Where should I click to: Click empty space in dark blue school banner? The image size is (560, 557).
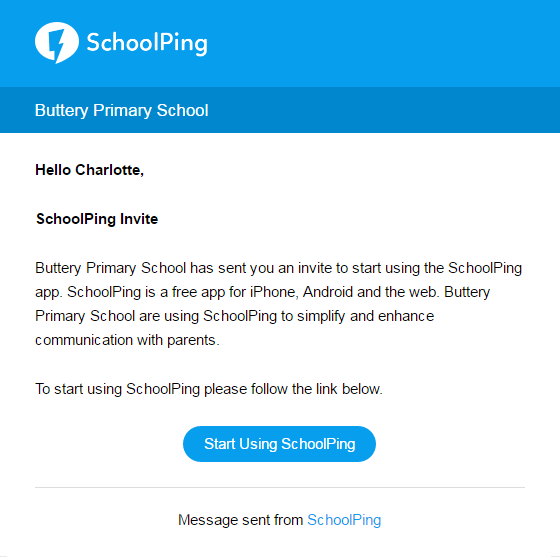(384, 110)
